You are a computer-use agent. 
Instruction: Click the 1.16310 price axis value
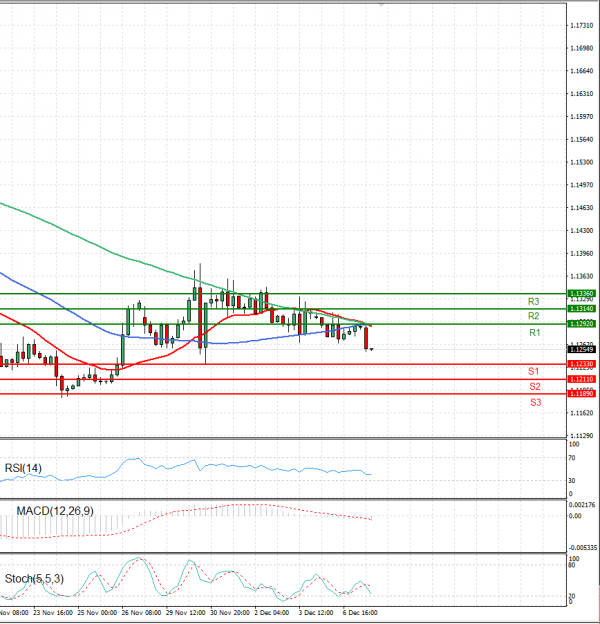click(582, 94)
